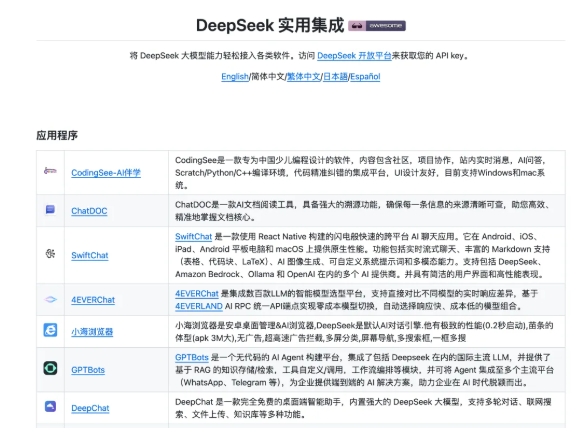Switch language to 日本語
Screen dimensions: 588x441
click(335, 76)
